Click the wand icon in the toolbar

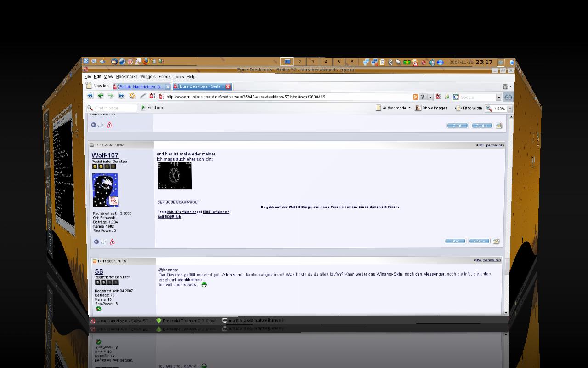tap(143, 96)
